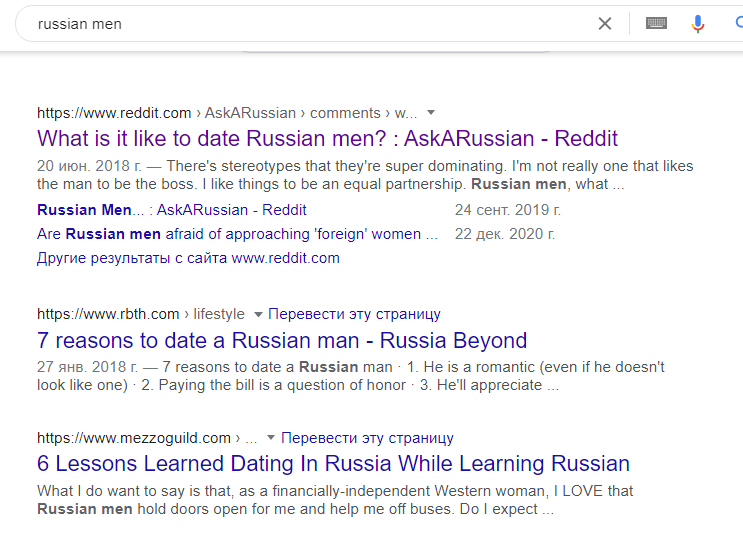The image size is (743, 544).
Task: Open '7 reasons to date a Russian man' result
Action: click(x=282, y=340)
